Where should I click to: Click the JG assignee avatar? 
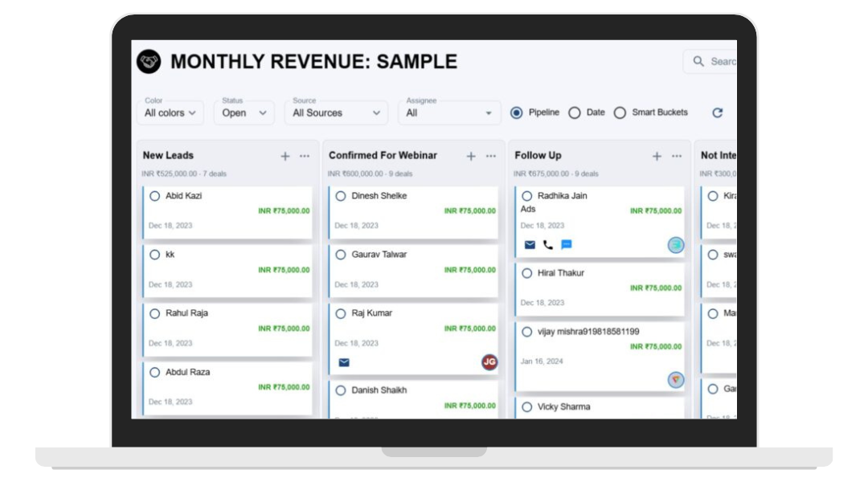489,362
